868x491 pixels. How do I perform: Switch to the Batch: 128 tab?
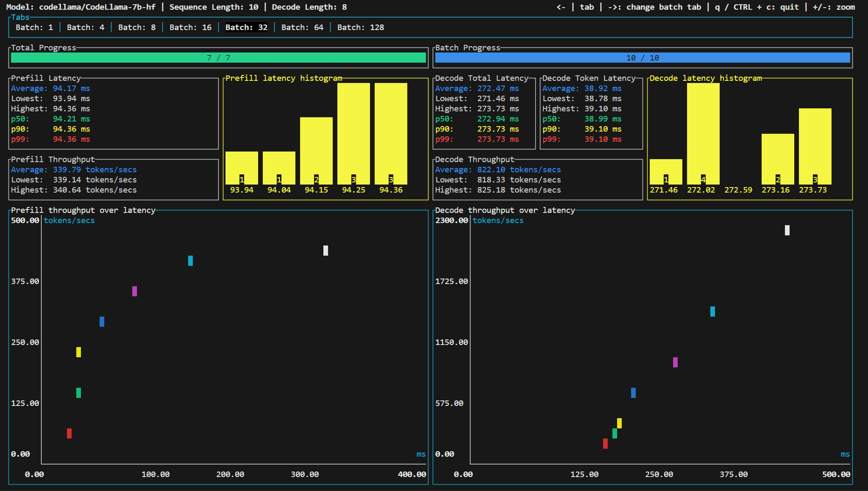(x=361, y=28)
